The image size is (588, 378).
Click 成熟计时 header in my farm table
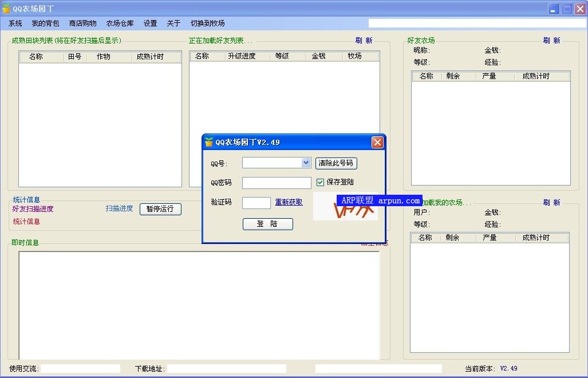(542, 238)
